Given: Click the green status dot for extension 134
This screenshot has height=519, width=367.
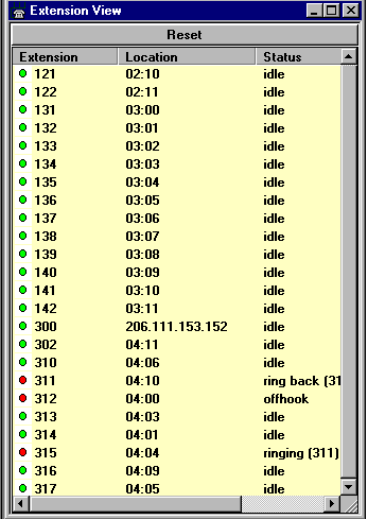Looking at the screenshot, I should click(x=23, y=163).
